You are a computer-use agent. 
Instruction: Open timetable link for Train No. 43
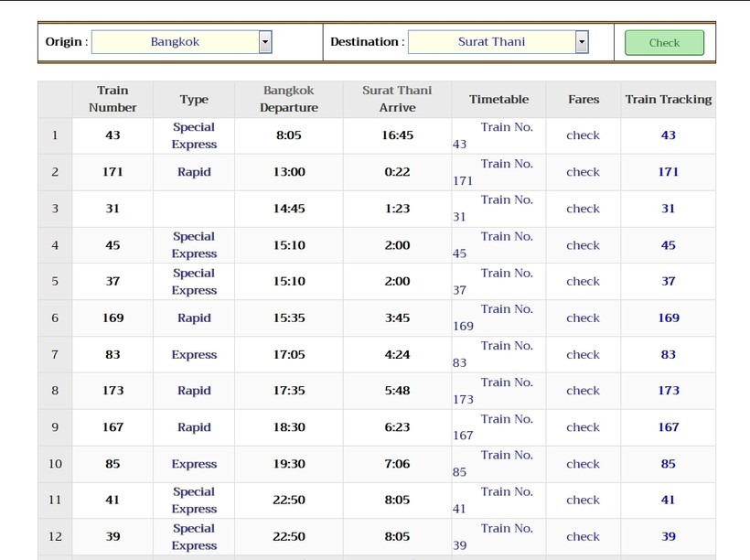point(506,127)
